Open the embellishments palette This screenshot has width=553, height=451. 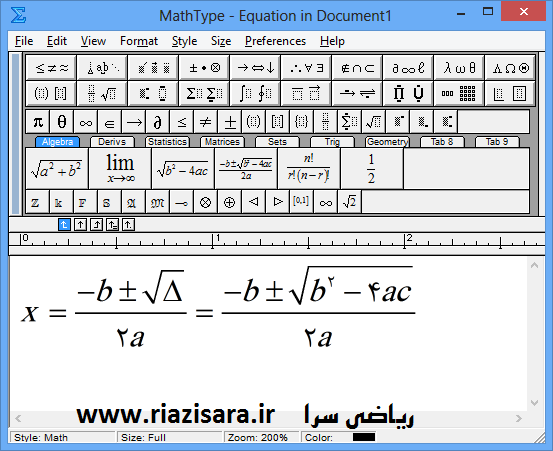point(153,67)
